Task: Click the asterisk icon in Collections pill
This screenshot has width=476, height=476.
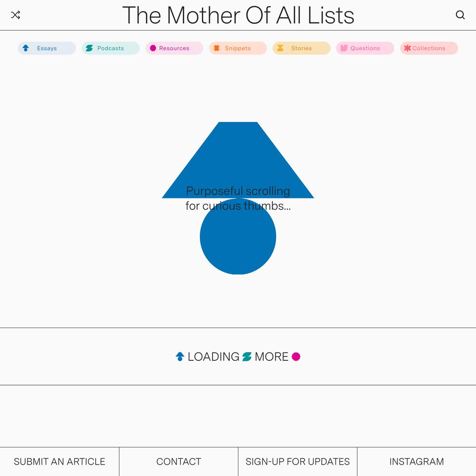Action: click(407, 48)
